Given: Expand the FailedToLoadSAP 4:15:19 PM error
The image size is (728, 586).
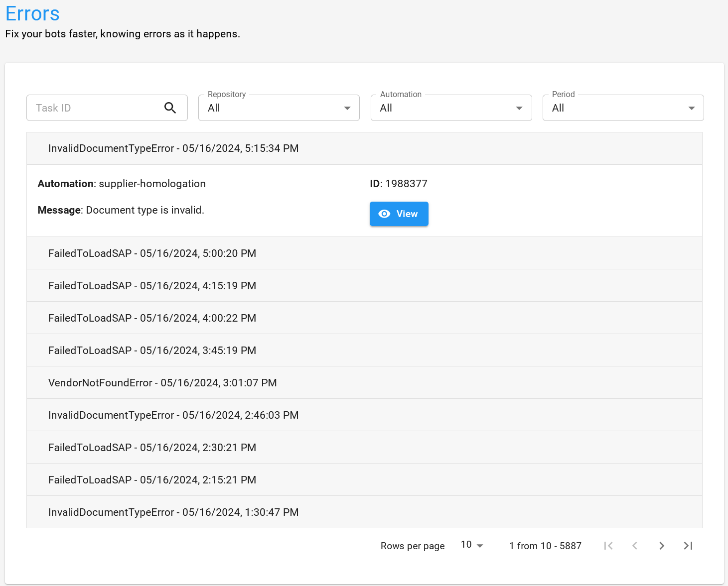Looking at the screenshot, I should coord(364,286).
